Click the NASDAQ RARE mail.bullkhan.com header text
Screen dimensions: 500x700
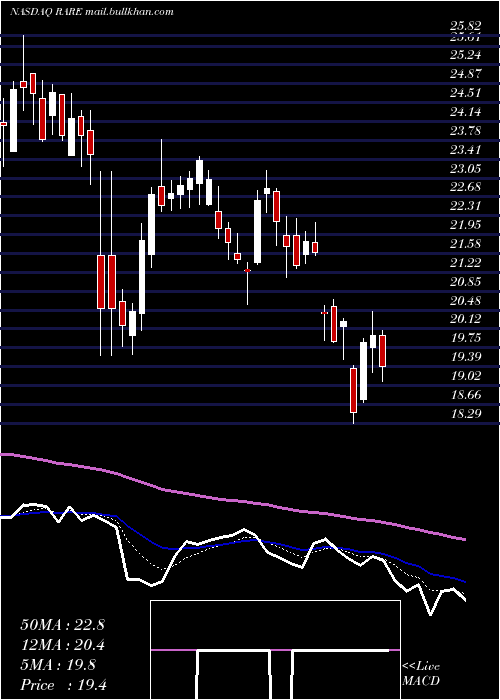point(92,12)
